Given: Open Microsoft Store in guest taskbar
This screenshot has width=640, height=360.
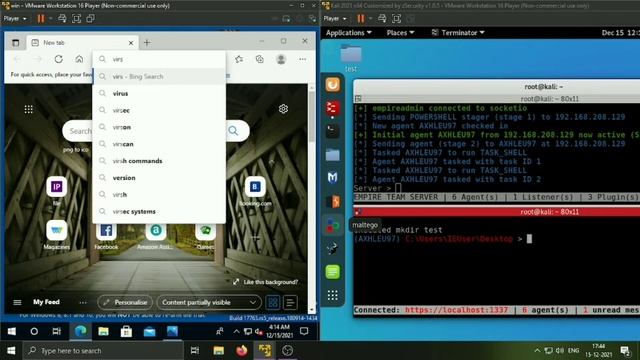Looking at the screenshot, I should 126,331.
